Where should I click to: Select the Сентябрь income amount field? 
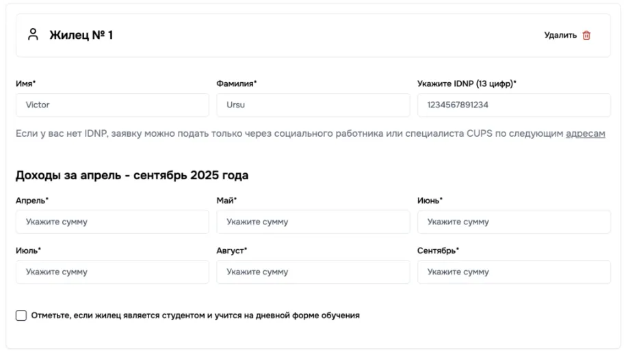[x=514, y=272]
